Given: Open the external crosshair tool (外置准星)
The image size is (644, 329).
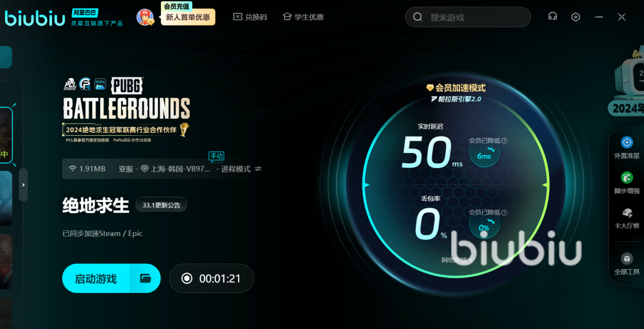Looking at the screenshot, I should (x=626, y=147).
